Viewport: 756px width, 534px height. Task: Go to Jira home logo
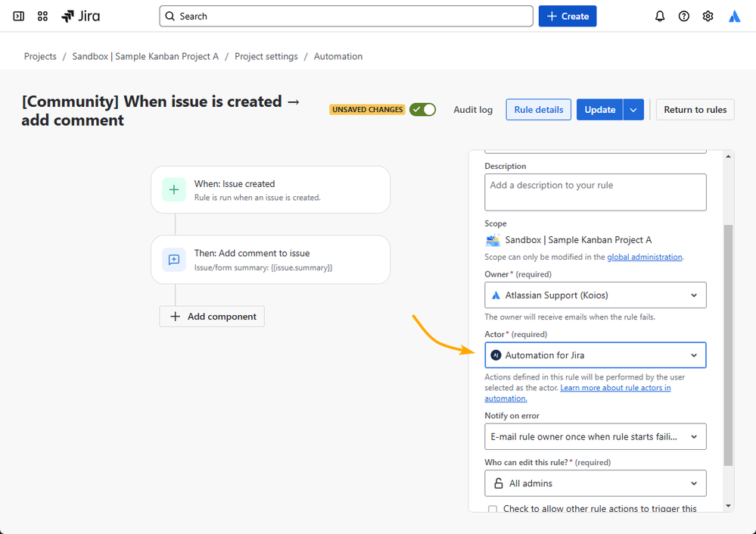click(80, 17)
